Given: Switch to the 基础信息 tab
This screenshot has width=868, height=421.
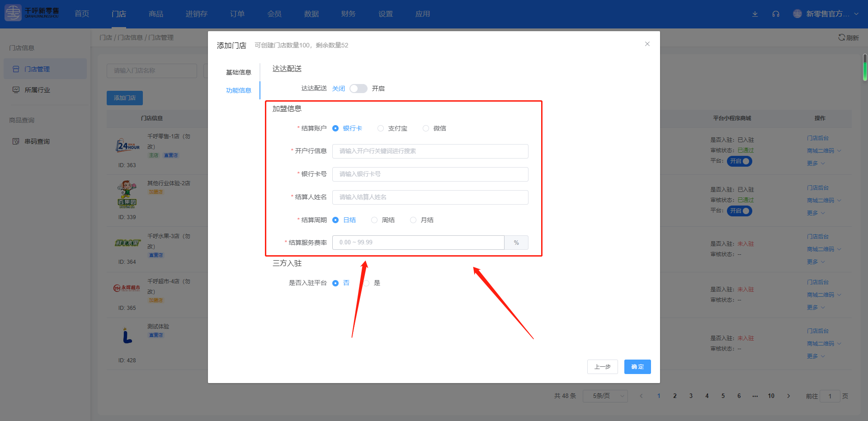Looking at the screenshot, I should click(238, 72).
